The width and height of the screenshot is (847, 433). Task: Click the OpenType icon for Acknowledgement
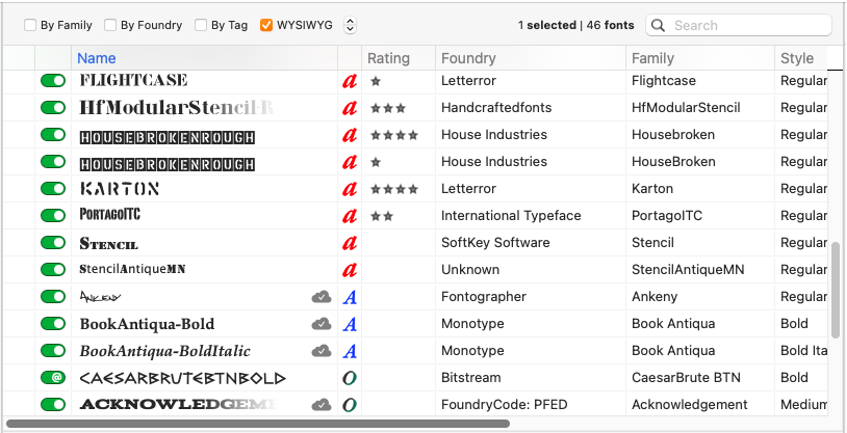click(x=349, y=405)
